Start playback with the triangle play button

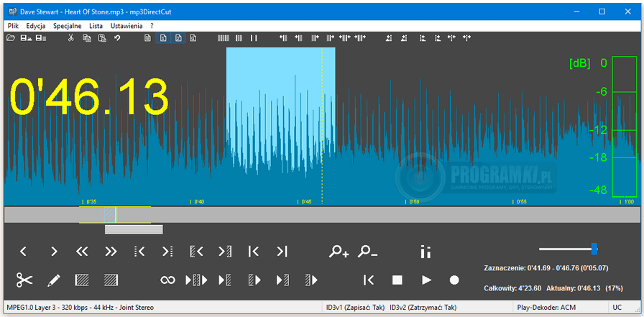tap(426, 280)
